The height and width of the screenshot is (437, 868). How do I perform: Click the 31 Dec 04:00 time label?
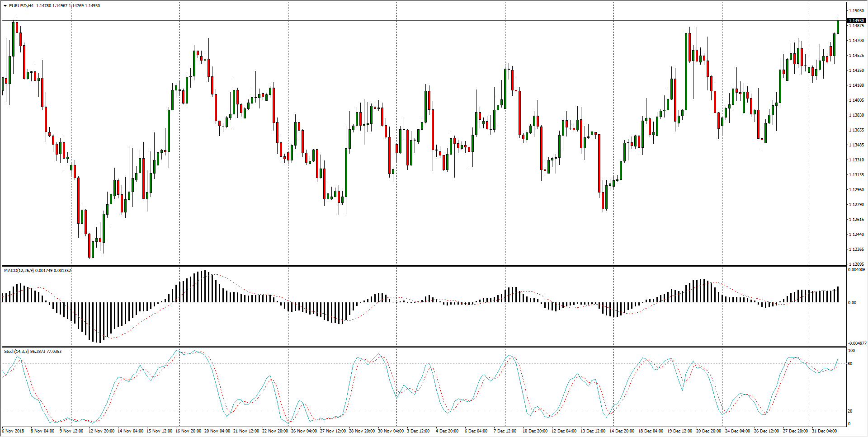(x=824, y=431)
